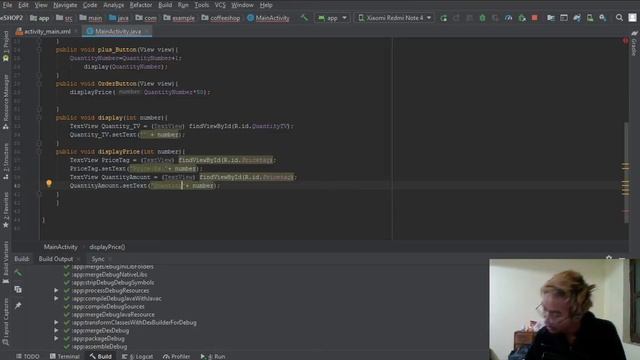640x360 pixels.
Task: Click the rerun app icon in toolbar
Action: pos(444,18)
